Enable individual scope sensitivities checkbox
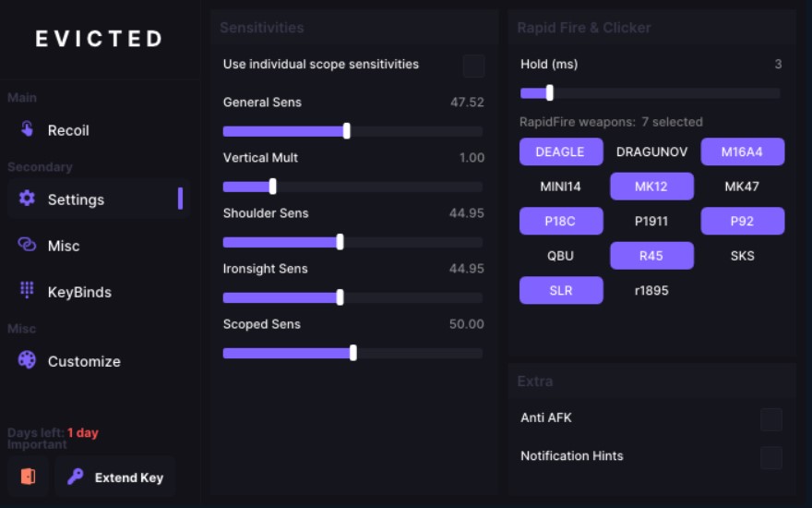The image size is (812, 508). (x=473, y=66)
